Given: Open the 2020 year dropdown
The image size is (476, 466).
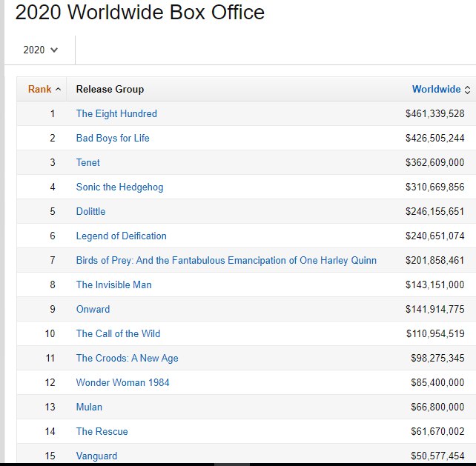Looking at the screenshot, I should [x=40, y=50].
